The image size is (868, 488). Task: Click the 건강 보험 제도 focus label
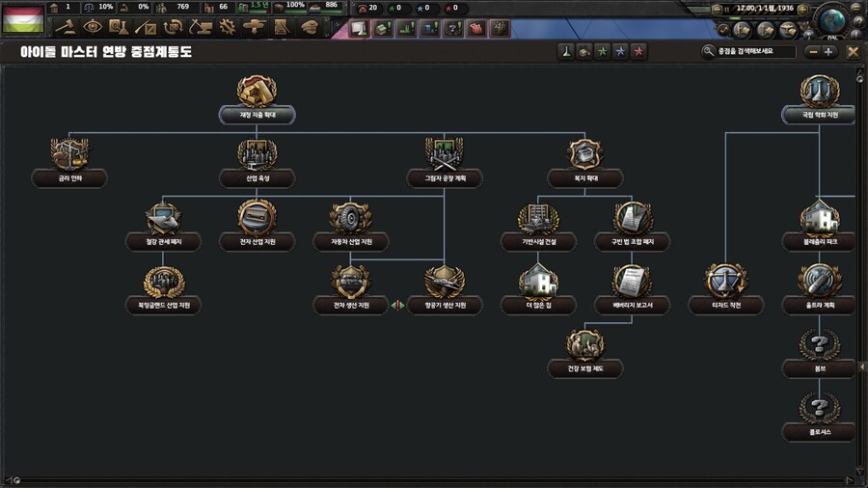[585, 368]
